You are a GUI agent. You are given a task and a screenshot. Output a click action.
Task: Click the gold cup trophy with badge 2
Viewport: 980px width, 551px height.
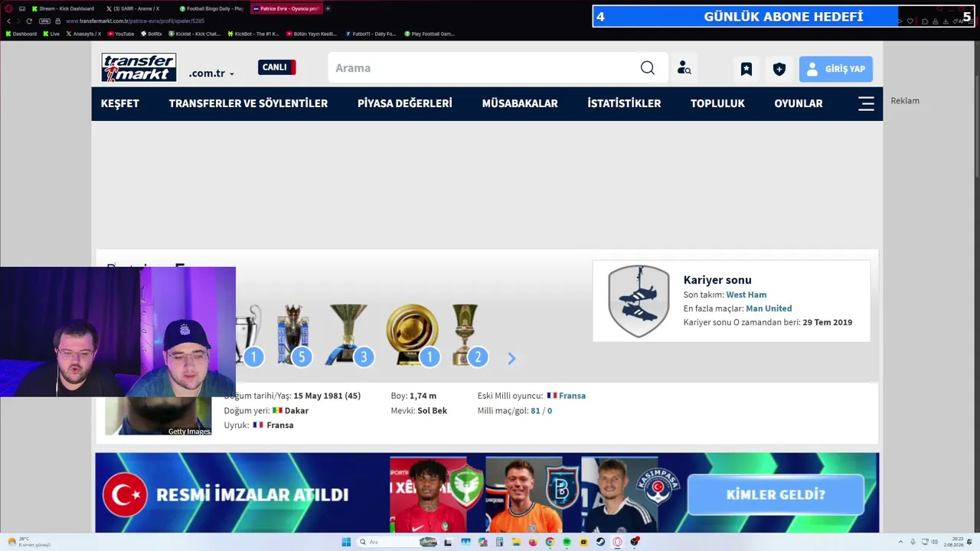(x=469, y=334)
